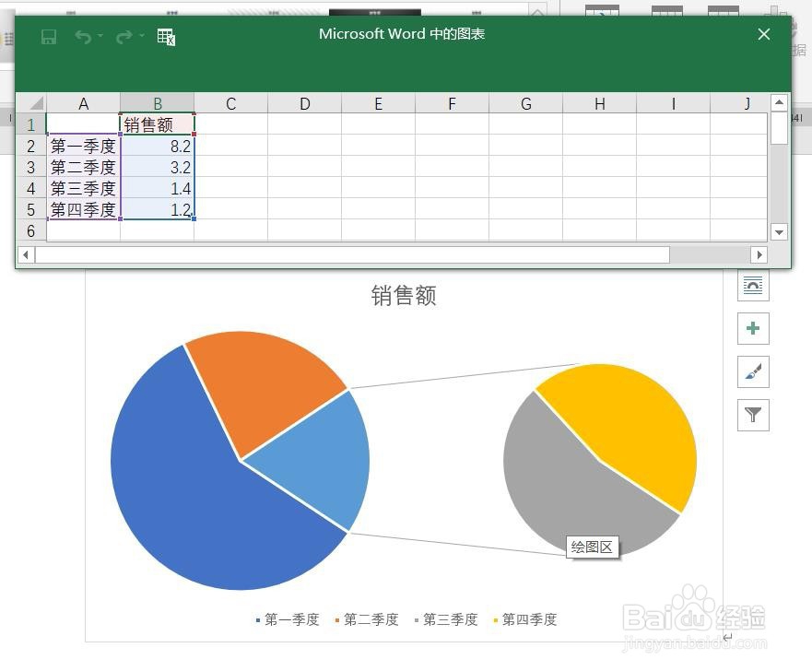Select all cells with the corner button
812x671 pixels.
click(x=33, y=103)
